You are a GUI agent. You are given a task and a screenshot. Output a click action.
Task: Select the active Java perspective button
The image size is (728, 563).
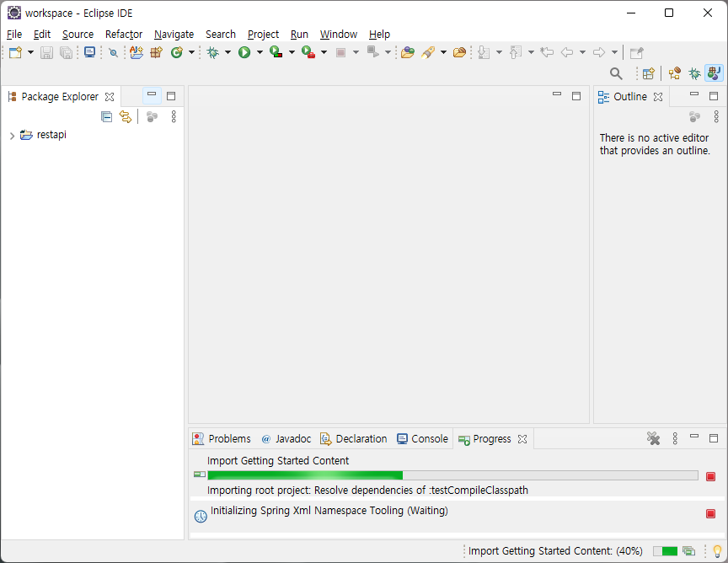click(714, 73)
